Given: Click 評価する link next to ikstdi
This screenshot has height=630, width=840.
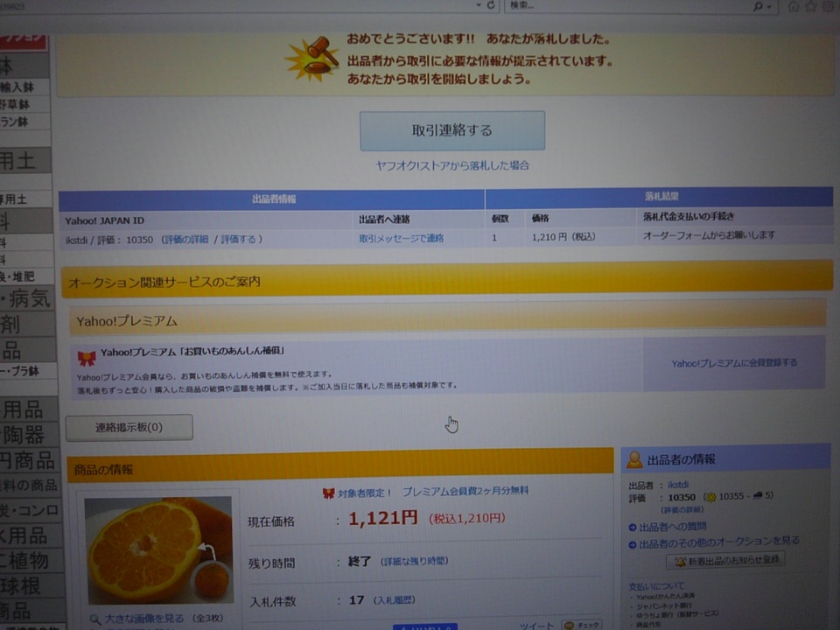Looking at the screenshot, I should pos(238,240).
